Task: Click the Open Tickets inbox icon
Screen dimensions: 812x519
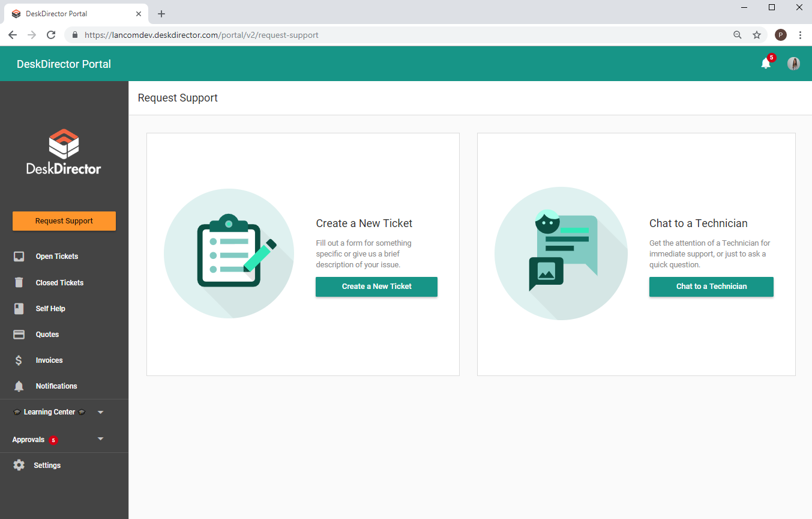Action: (19, 256)
